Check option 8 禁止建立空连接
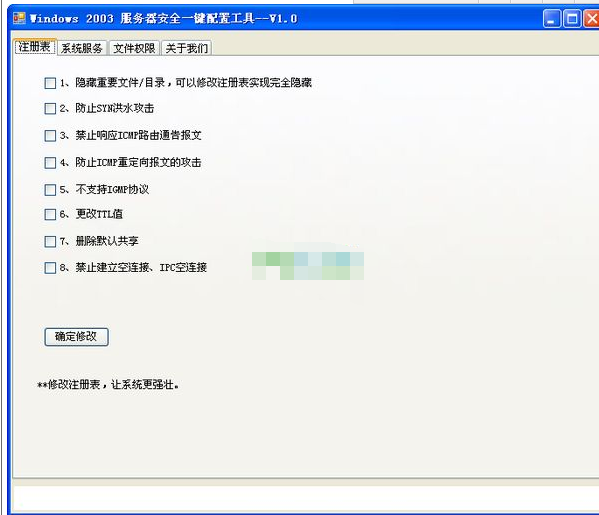Screen dimensions: 599x515 click(x=50, y=267)
